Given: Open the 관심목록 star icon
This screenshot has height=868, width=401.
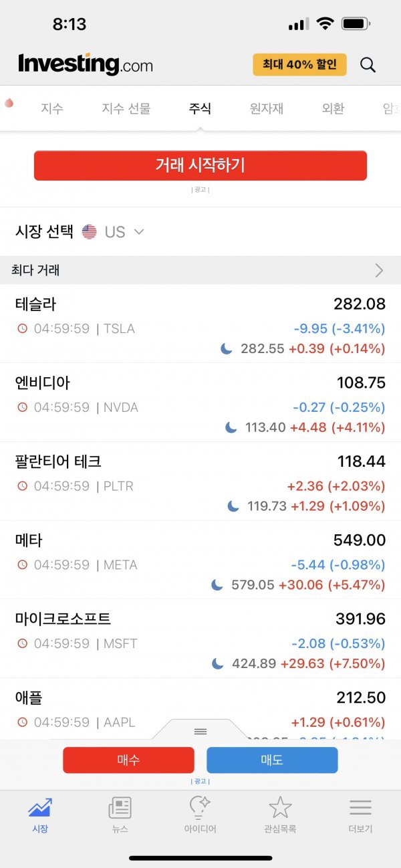Looking at the screenshot, I should [280, 808].
